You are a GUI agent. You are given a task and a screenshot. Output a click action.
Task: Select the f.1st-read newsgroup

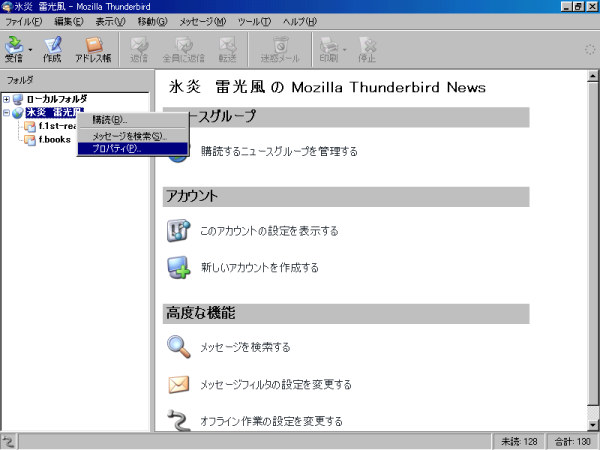(57, 126)
